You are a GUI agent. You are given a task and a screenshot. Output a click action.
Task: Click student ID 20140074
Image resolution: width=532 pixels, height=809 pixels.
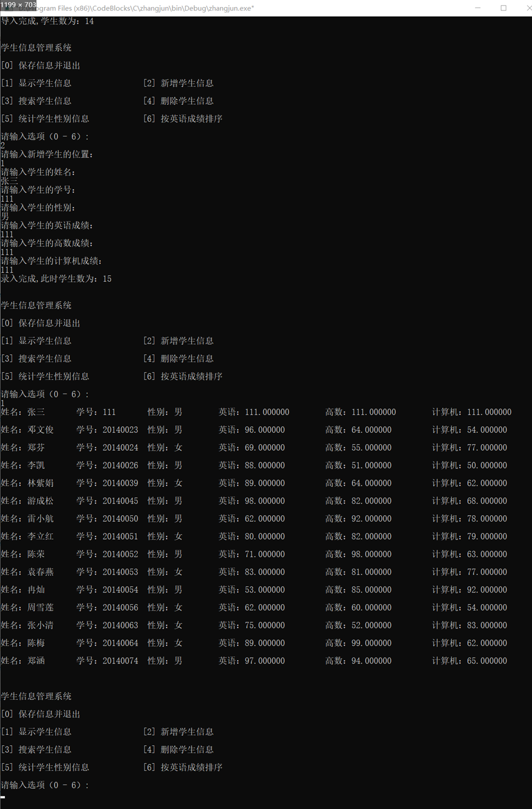(x=120, y=661)
